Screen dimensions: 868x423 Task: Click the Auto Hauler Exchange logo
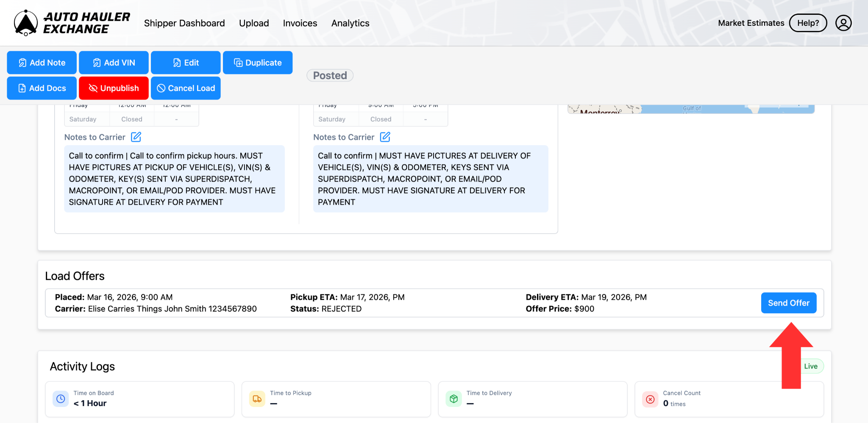click(x=72, y=23)
